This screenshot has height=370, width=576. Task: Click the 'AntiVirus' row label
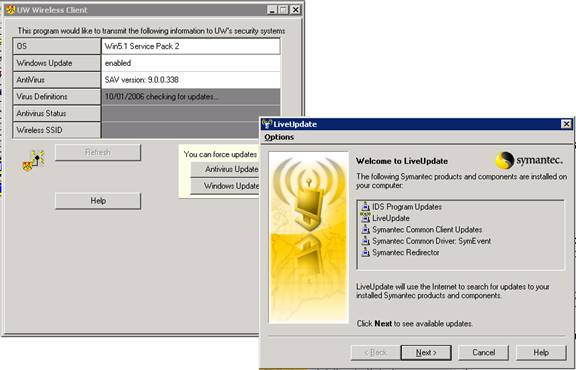(x=57, y=80)
